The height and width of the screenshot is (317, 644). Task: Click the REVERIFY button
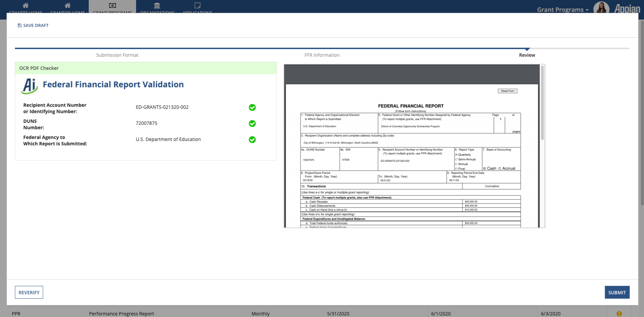[x=29, y=292]
